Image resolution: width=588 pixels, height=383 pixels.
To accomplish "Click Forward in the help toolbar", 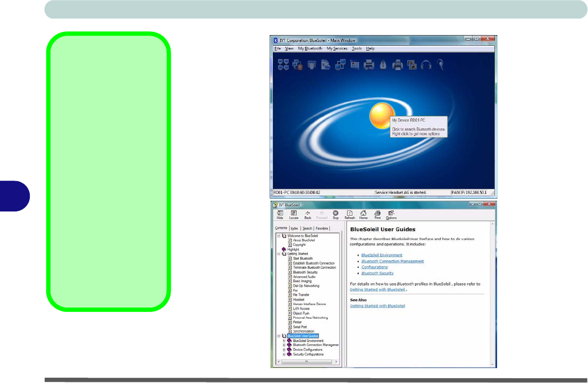I will coord(321,215).
